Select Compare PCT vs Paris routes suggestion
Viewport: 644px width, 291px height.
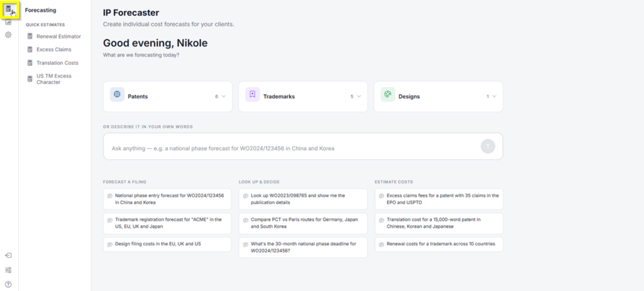303,223
